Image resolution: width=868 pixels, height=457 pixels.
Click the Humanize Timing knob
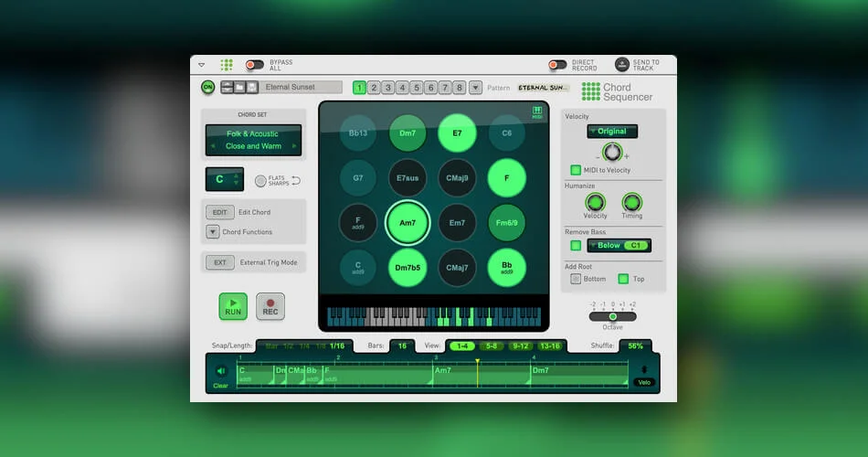click(x=631, y=202)
